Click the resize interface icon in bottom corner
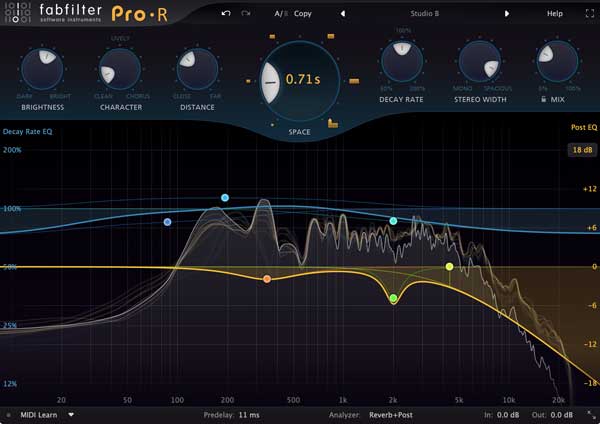The image size is (600, 424). [592, 414]
